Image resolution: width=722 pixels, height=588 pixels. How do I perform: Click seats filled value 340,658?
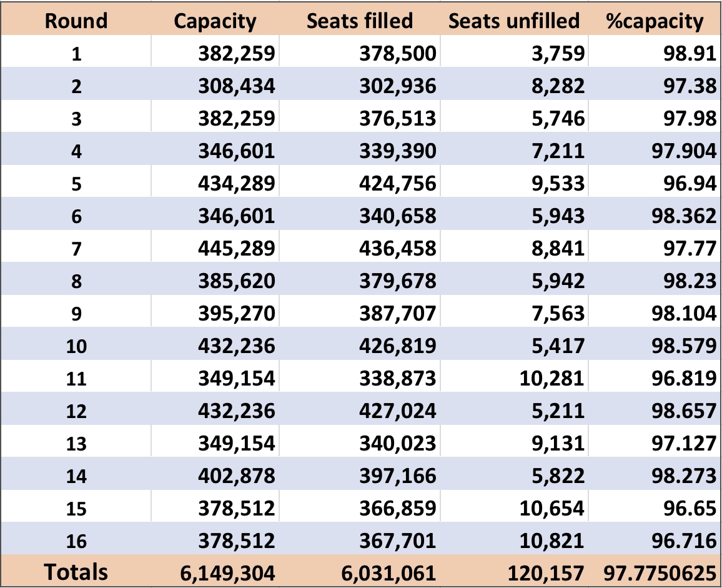(x=398, y=216)
